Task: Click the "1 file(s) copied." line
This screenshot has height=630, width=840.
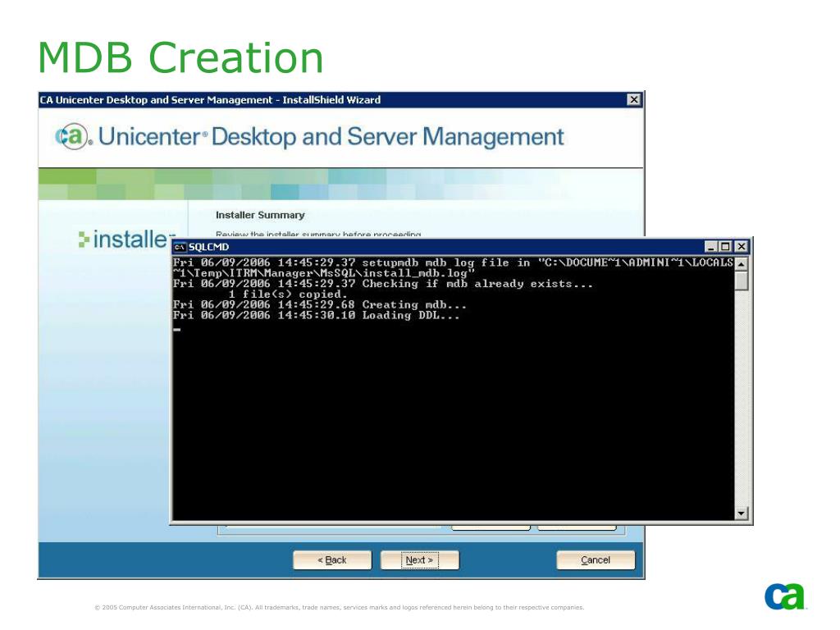Action: 288,294
